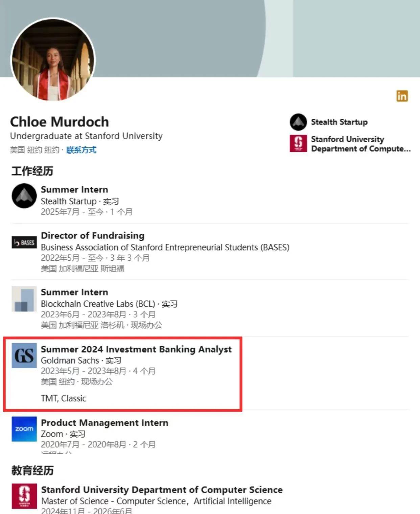Click the 美国 纽约 纽约 profile location
The height and width of the screenshot is (514, 420).
(34, 150)
